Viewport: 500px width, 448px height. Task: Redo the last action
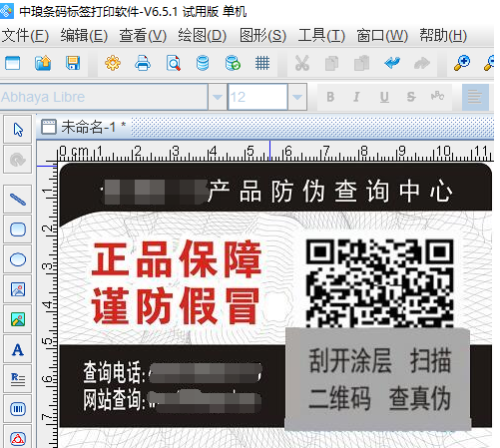422,63
